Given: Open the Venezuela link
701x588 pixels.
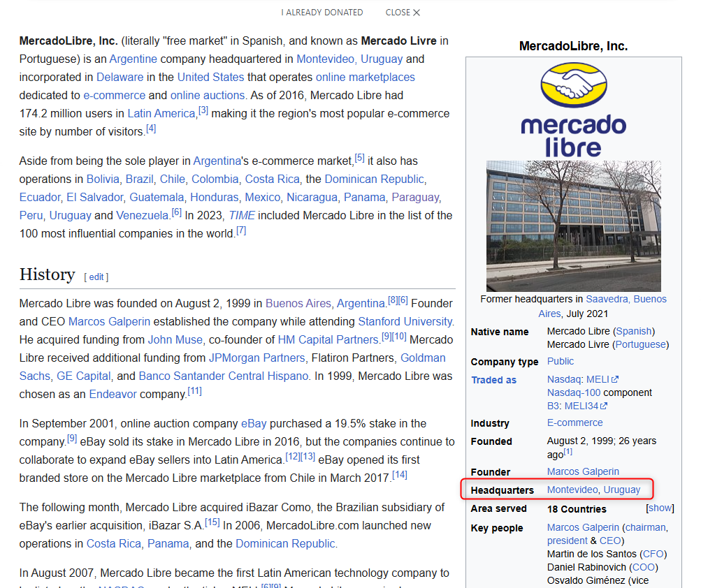Looking at the screenshot, I should tap(142, 216).
